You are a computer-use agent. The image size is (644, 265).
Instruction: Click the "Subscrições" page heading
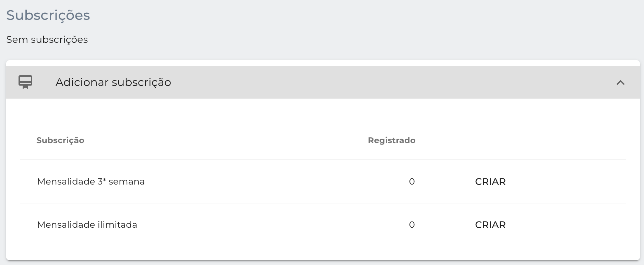pos(48,15)
